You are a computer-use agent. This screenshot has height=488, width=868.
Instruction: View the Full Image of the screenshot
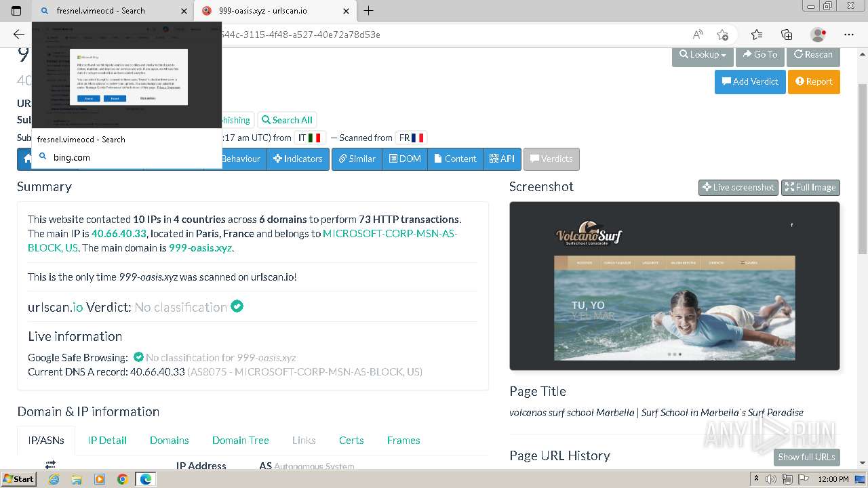coord(810,188)
